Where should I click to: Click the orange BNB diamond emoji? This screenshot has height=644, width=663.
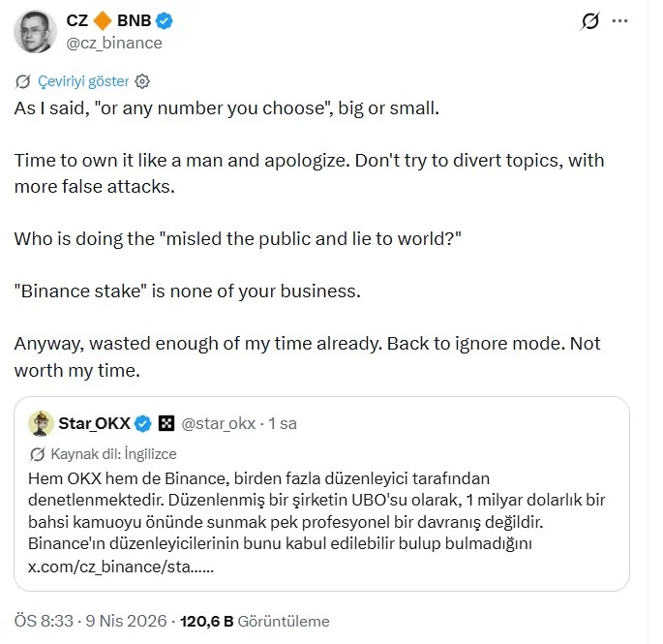coord(104,22)
